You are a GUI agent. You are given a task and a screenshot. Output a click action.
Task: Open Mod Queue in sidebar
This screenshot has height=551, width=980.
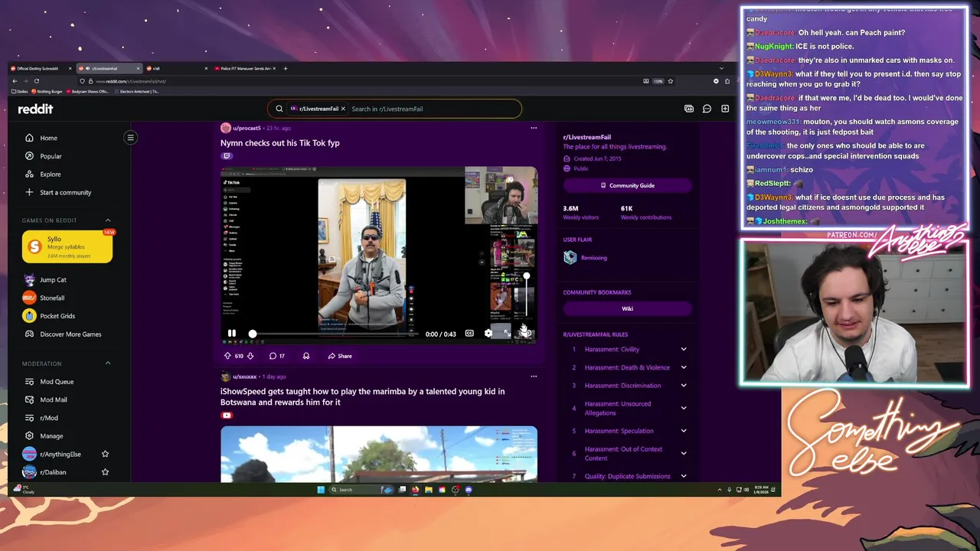[57, 382]
